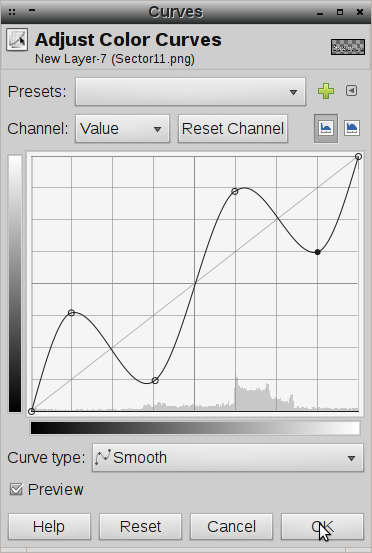The image size is (372, 553).
Task: Open the Channel dropdown showing Value
Action: [x=122, y=128]
